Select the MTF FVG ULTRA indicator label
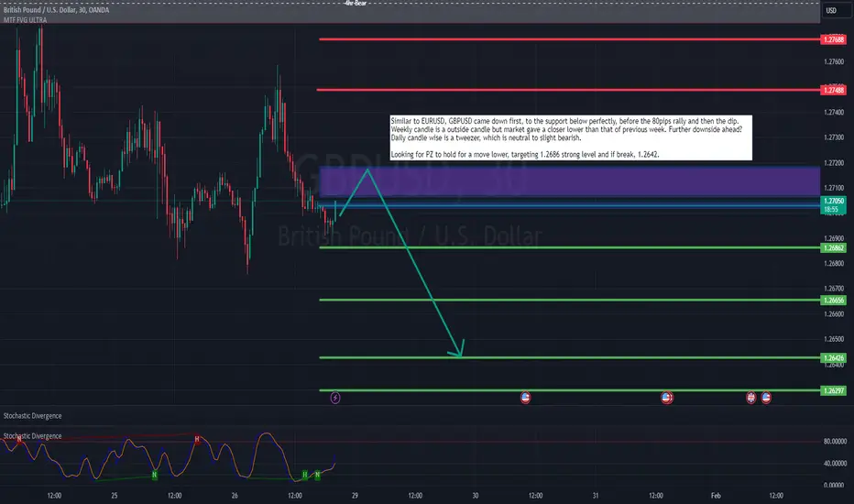The height and width of the screenshot is (504, 854). [x=25, y=20]
